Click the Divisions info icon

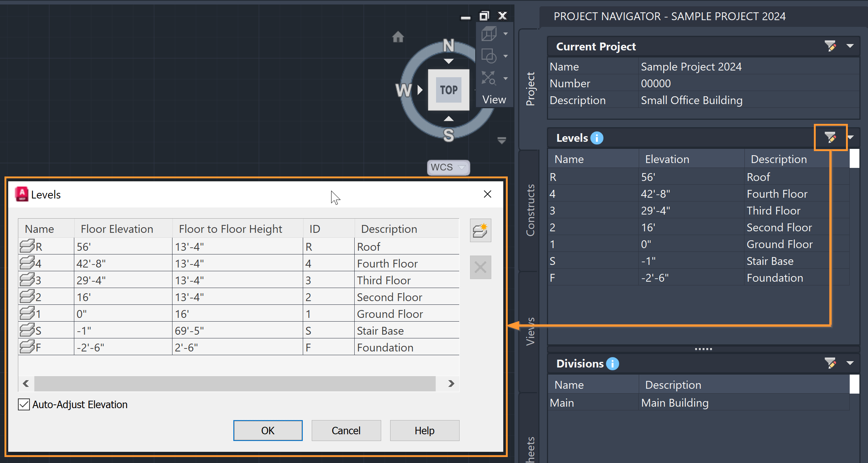coord(612,363)
